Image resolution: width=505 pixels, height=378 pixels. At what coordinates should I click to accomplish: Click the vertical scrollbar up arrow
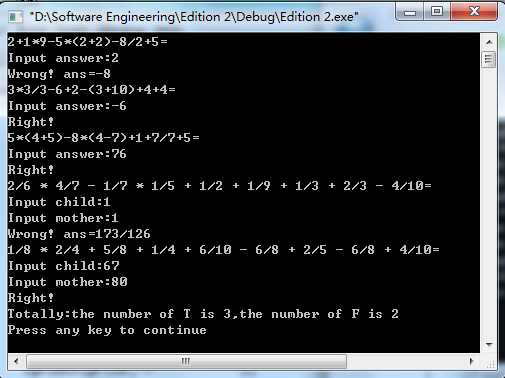coord(489,42)
